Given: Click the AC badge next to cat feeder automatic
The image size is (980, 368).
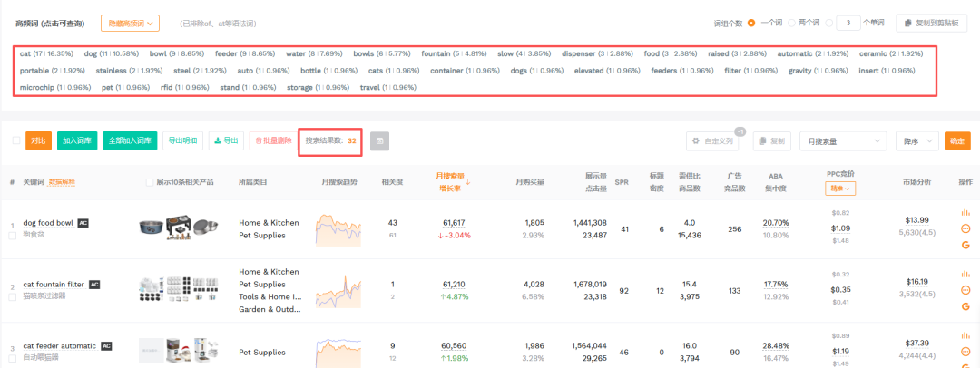Looking at the screenshot, I should click(106, 345).
